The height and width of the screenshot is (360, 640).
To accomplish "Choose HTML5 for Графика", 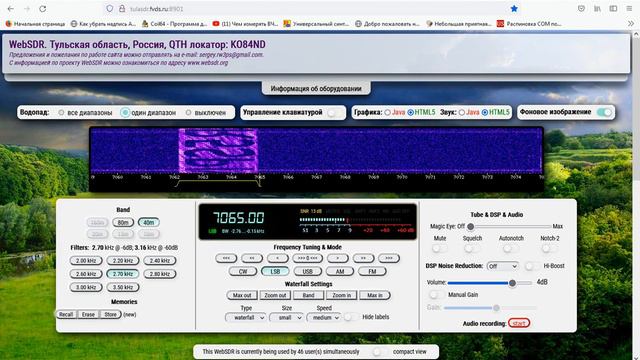I will [x=411, y=112].
